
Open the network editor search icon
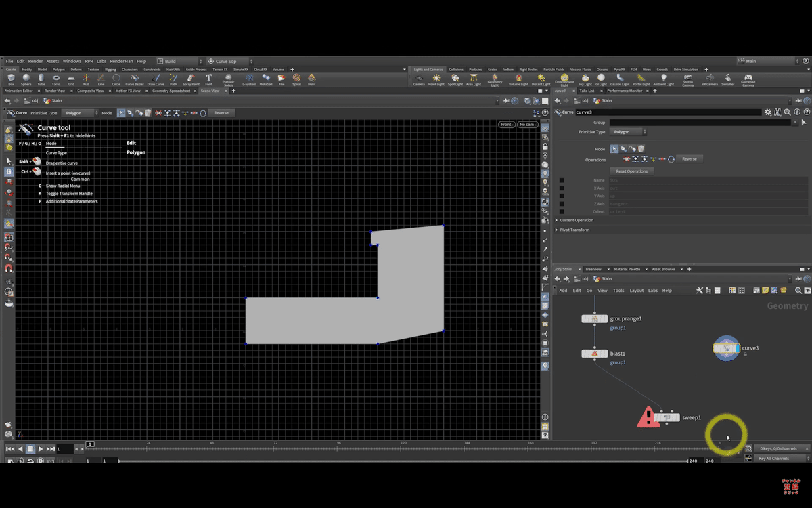tap(798, 290)
